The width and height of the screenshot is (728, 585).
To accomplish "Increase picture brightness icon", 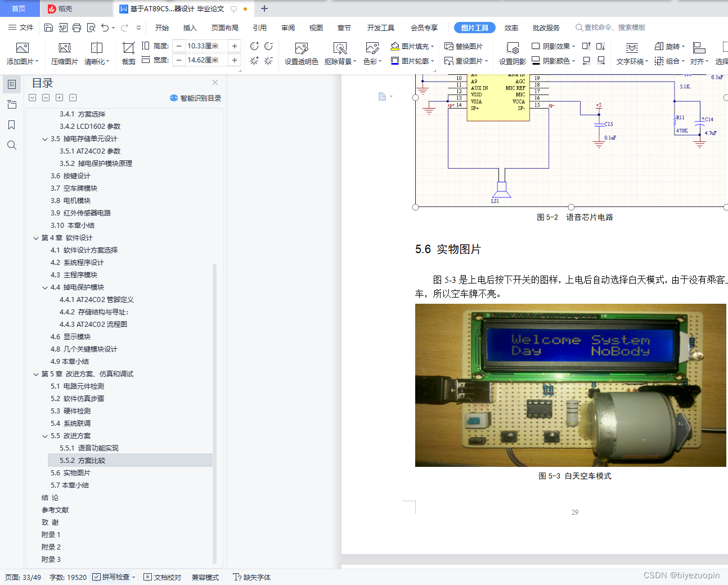I will (x=254, y=60).
